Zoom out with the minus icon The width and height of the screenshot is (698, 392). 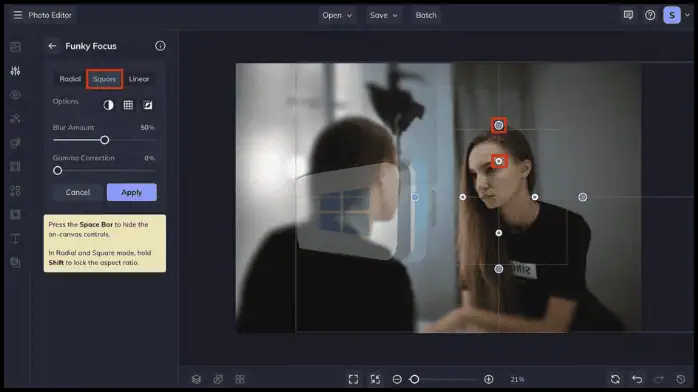pyautogui.click(x=397, y=379)
